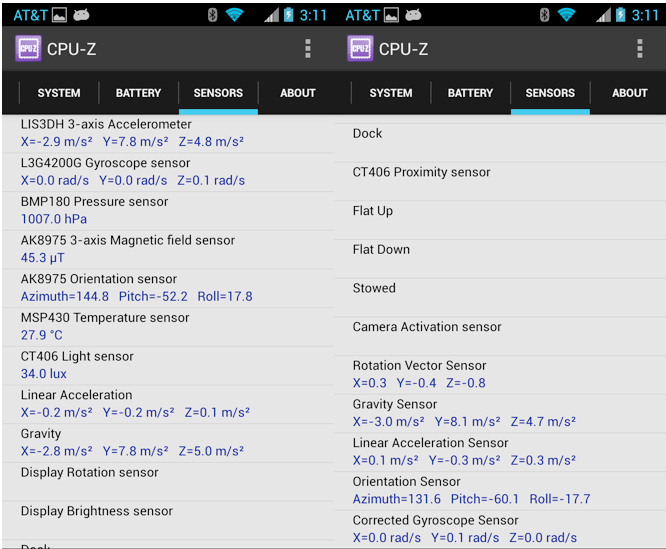Screen dimensions: 666x549
Task: Tap CPU-Z title text in right screen
Action: 403,49
